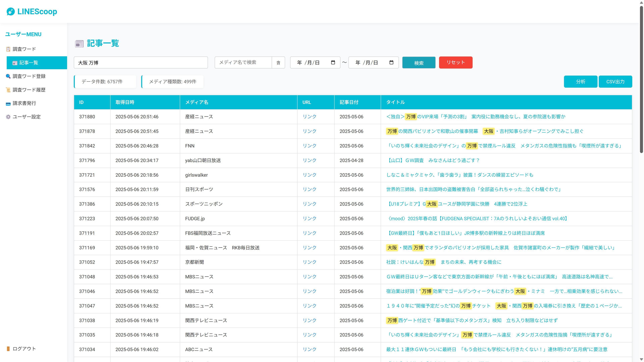The height and width of the screenshot is (362, 644).
Task: Toggle the 含 media filter mode button
Action: [x=278, y=63]
